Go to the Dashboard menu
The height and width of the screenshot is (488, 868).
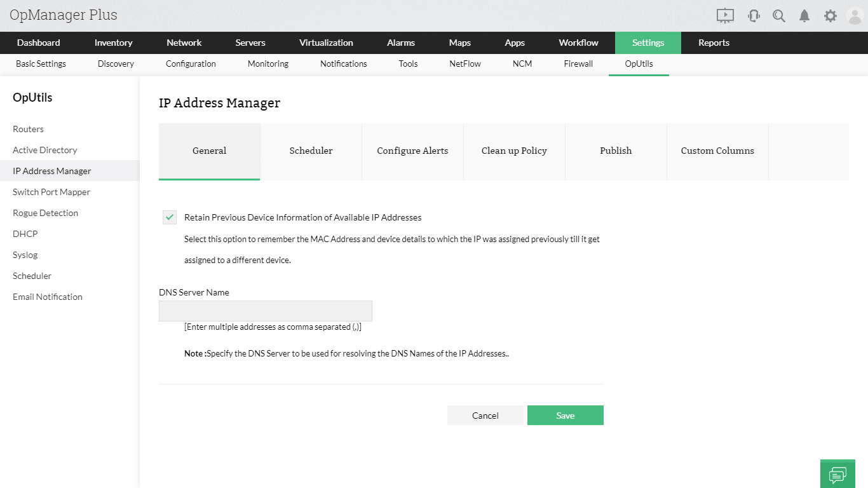coord(38,43)
